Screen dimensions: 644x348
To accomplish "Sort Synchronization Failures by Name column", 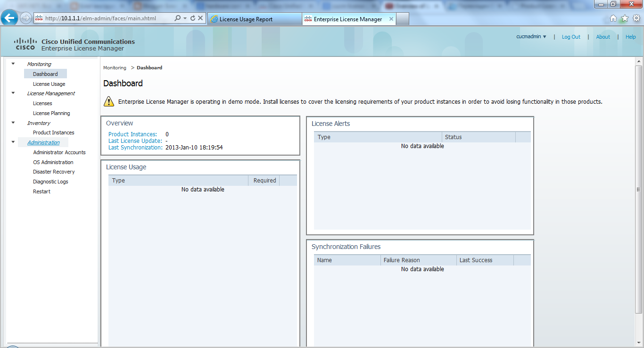I will pos(347,260).
